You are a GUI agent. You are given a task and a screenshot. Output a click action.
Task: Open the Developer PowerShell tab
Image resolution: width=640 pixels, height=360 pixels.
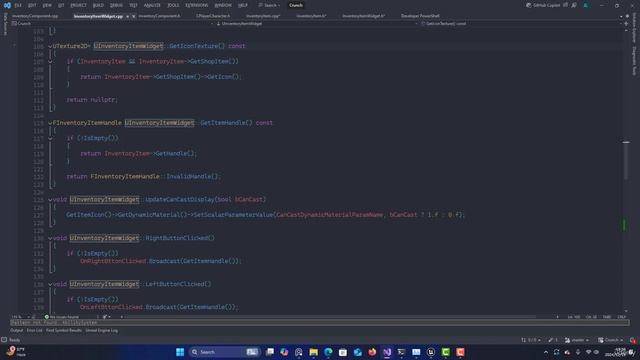(x=420, y=16)
